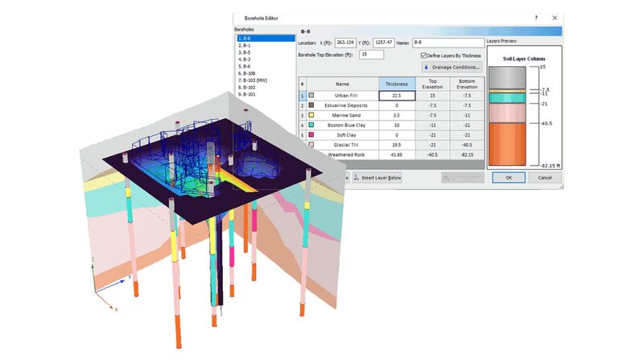Click teal Boston Blue Clay layer in preview

click(x=507, y=97)
